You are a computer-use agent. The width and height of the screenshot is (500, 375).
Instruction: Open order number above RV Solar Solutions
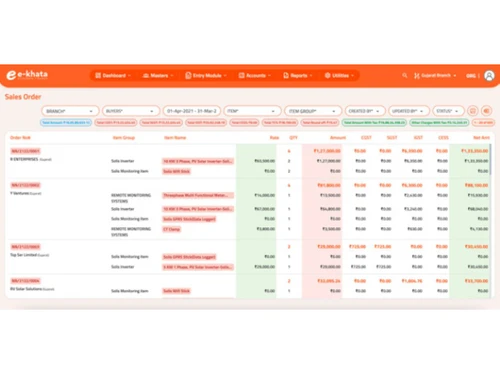click(x=25, y=281)
